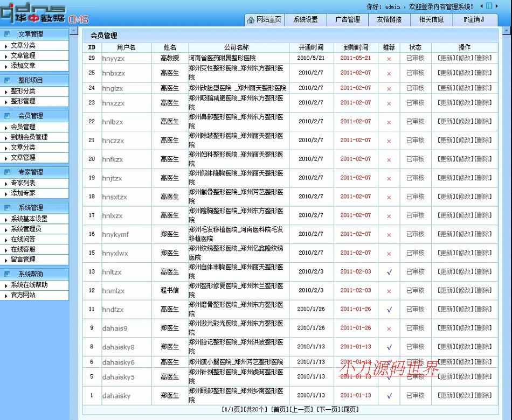
Task: Go to previous page with 上一页
Action: (301, 409)
